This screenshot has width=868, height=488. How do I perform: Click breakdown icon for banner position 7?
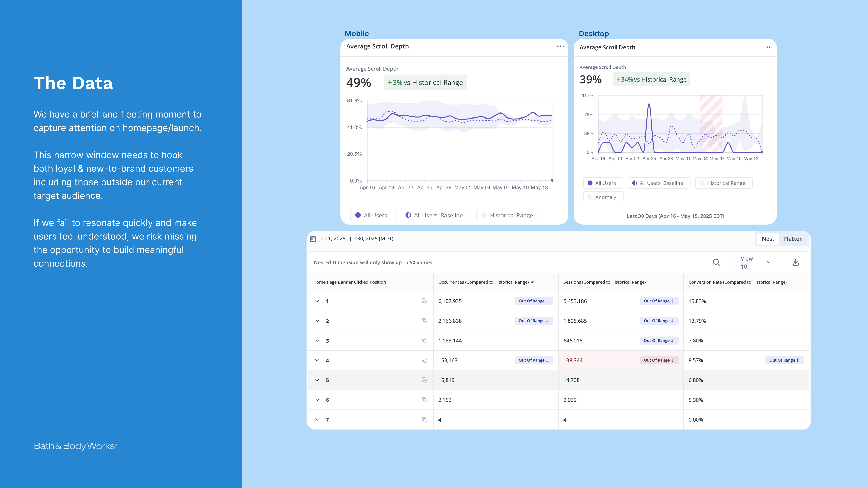click(424, 420)
